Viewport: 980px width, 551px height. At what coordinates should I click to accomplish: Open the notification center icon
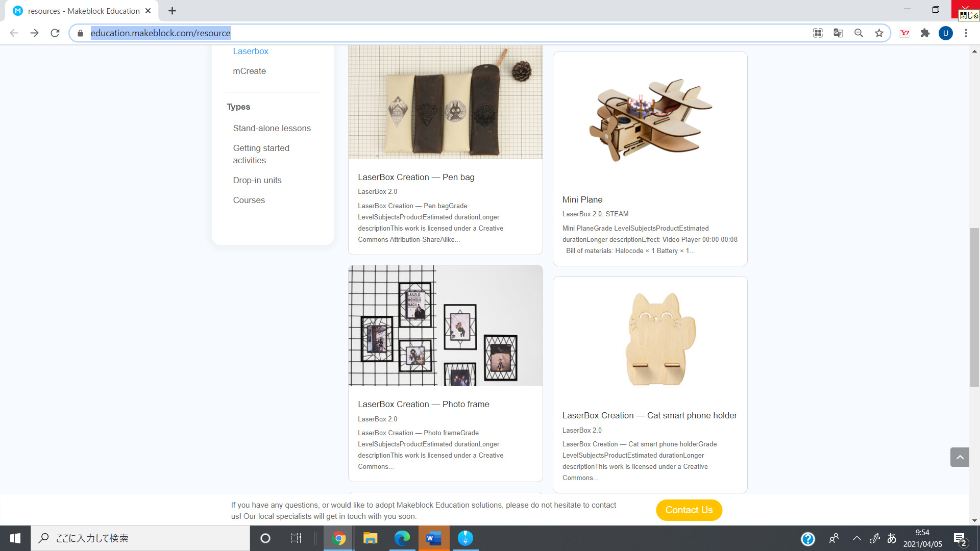[x=960, y=539]
